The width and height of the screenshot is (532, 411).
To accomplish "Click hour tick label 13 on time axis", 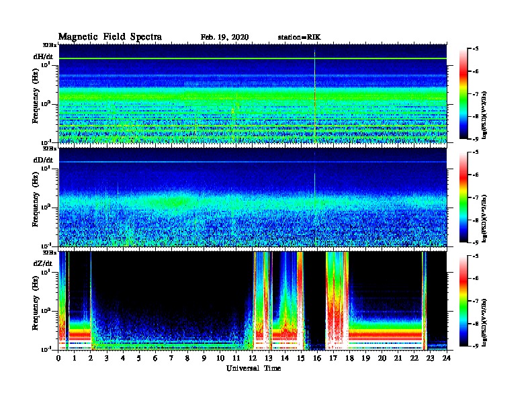I will (x=269, y=359).
